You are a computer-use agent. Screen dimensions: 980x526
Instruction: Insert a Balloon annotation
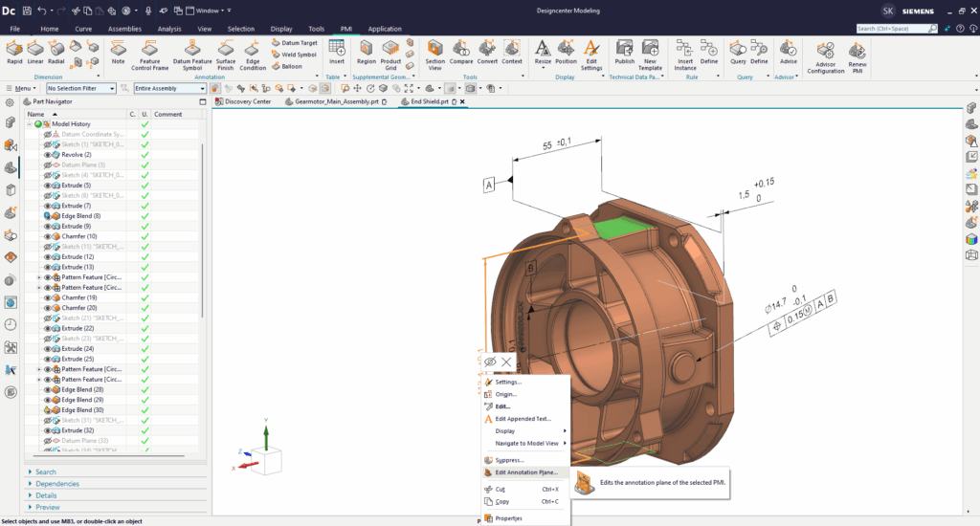click(291, 66)
